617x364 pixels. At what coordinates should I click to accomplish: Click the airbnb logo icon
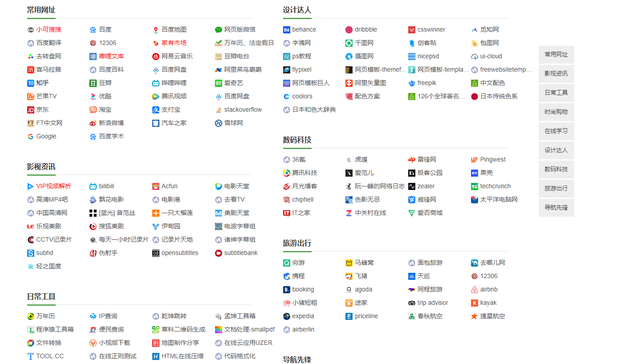(475, 290)
